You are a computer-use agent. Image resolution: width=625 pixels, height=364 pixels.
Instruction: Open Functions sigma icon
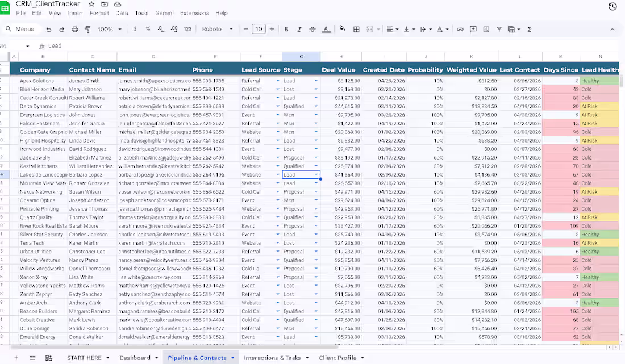coord(530,29)
